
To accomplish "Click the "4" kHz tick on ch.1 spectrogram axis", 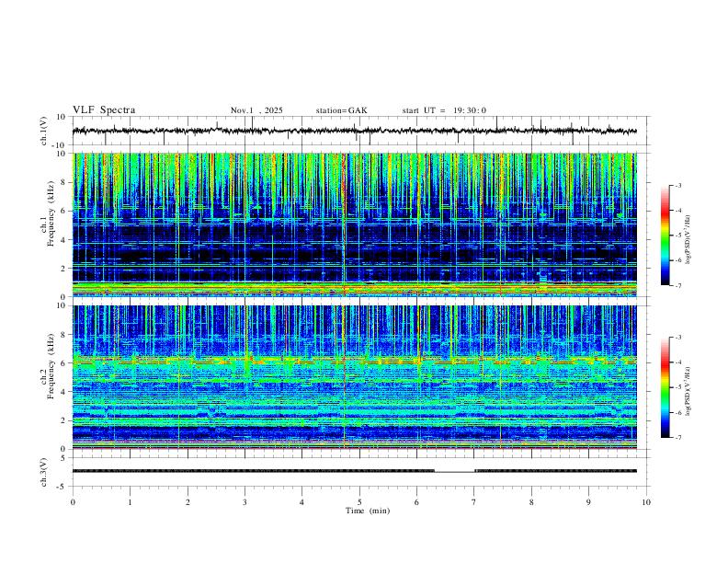I will coord(63,240).
